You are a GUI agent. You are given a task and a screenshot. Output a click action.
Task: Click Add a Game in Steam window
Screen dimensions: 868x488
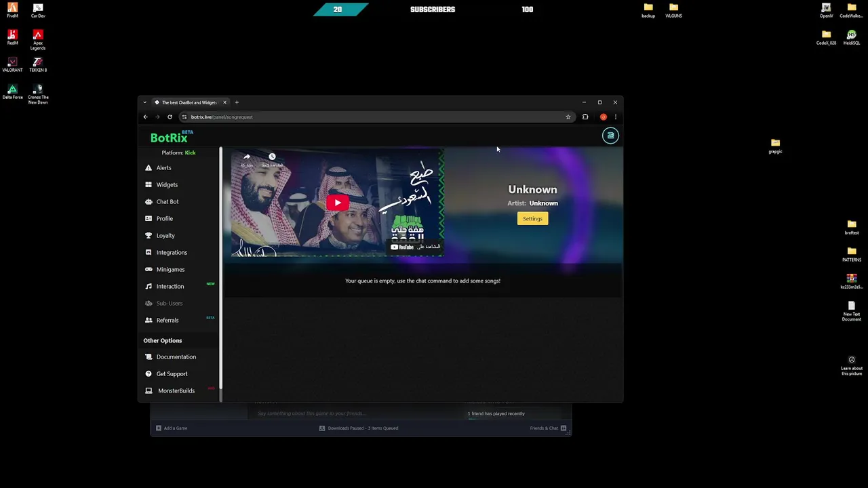coord(172,428)
